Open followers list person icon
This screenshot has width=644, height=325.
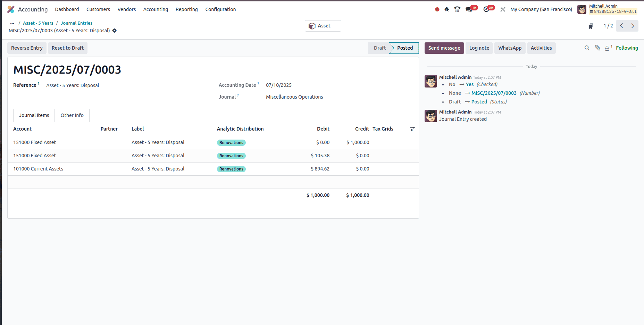608,48
